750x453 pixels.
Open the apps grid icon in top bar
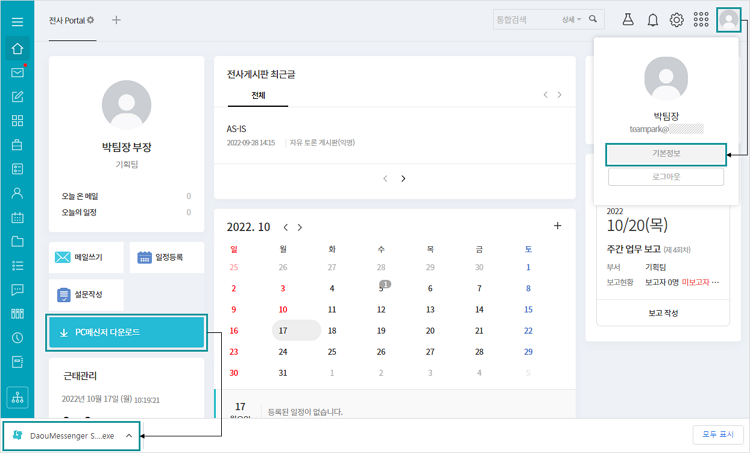point(701,20)
